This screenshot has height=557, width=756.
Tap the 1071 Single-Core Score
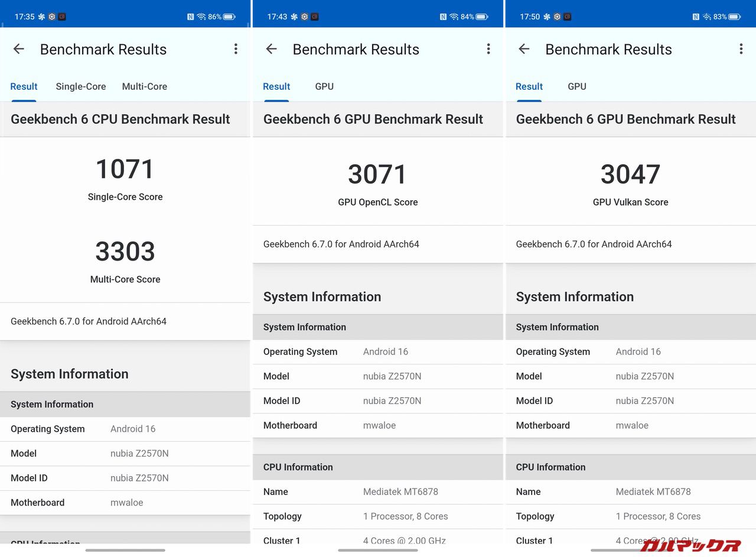pos(125,170)
